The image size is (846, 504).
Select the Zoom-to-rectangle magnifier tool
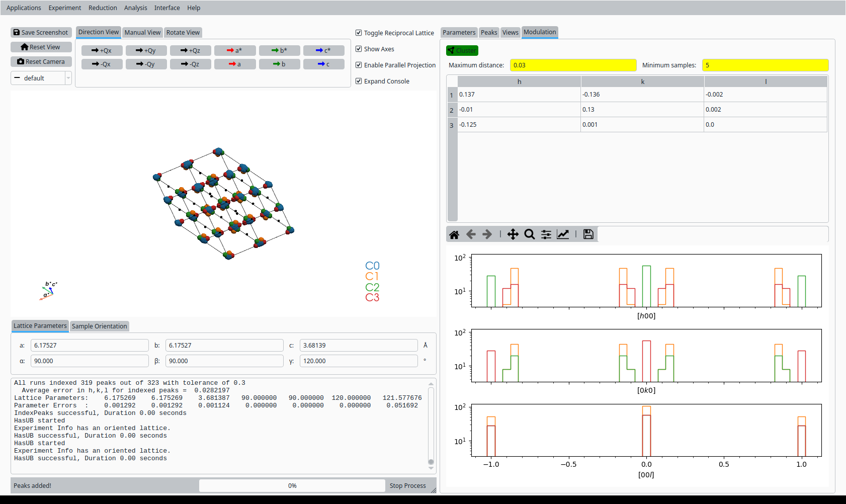(x=529, y=234)
